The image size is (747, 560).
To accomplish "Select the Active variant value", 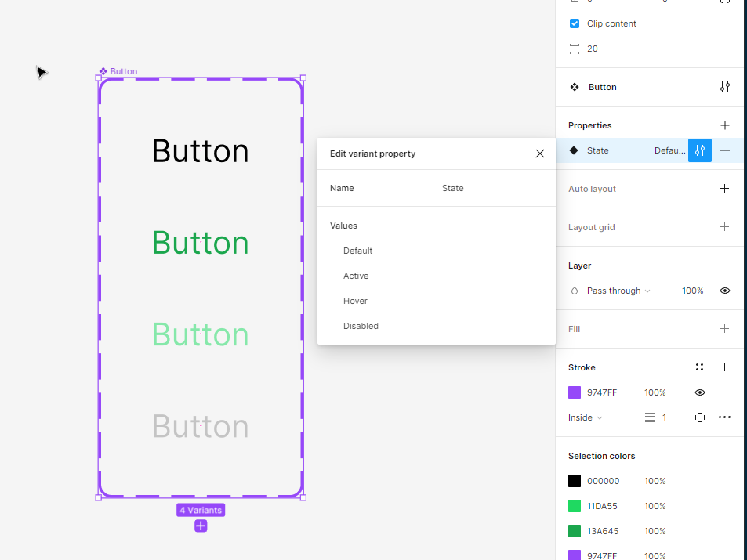I will 356,276.
